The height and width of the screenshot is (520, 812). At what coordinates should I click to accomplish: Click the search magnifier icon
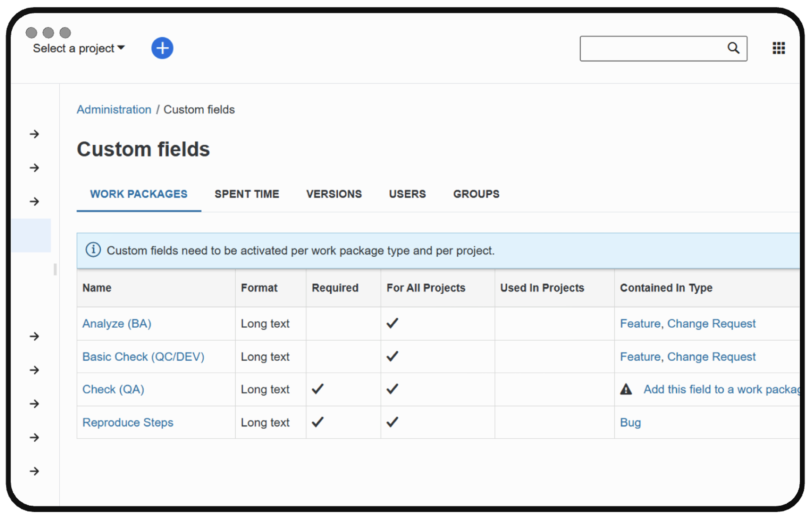pos(733,48)
